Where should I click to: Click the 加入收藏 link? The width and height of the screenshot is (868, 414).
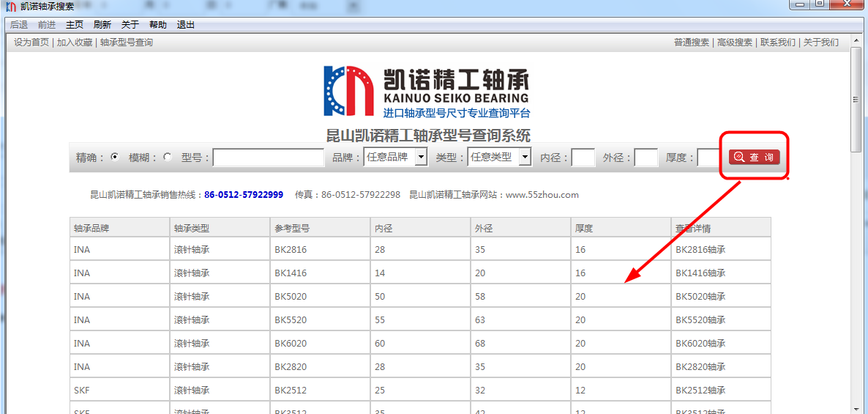(75, 42)
